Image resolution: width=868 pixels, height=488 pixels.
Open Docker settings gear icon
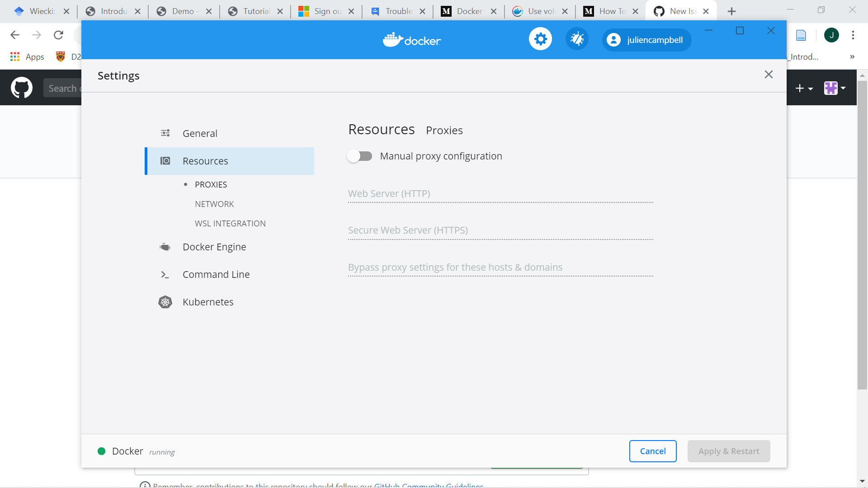tap(540, 39)
